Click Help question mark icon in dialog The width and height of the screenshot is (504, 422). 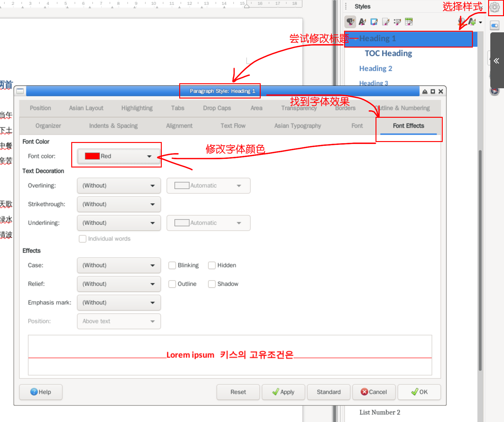pyautogui.click(x=34, y=392)
